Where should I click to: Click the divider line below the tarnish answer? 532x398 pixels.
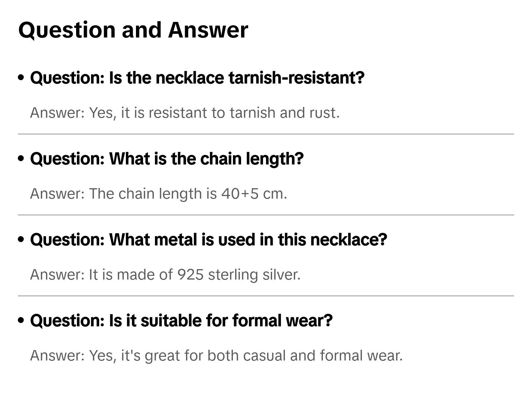tap(266, 134)
